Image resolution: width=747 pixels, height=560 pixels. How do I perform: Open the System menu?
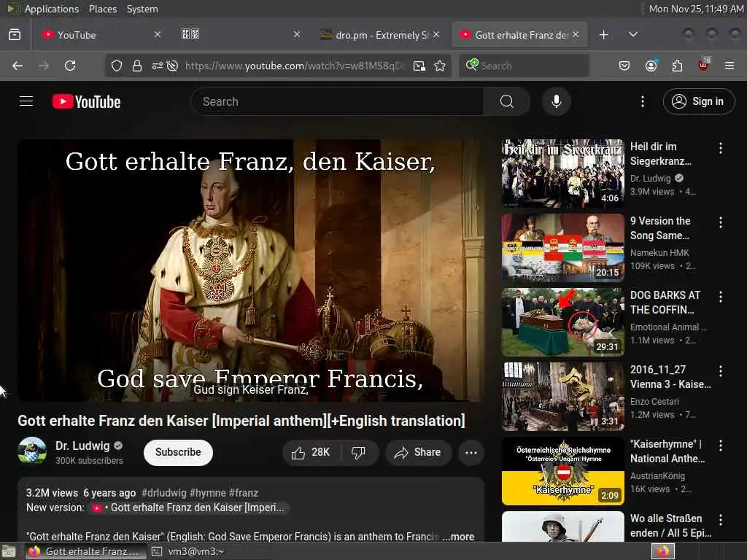tap(142, 9)
